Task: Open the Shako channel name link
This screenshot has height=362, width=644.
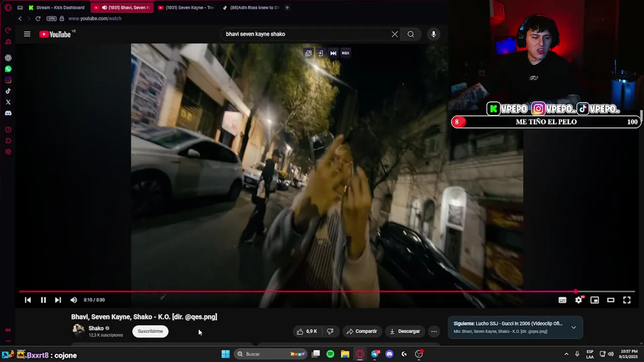Action: pos(96,328)
